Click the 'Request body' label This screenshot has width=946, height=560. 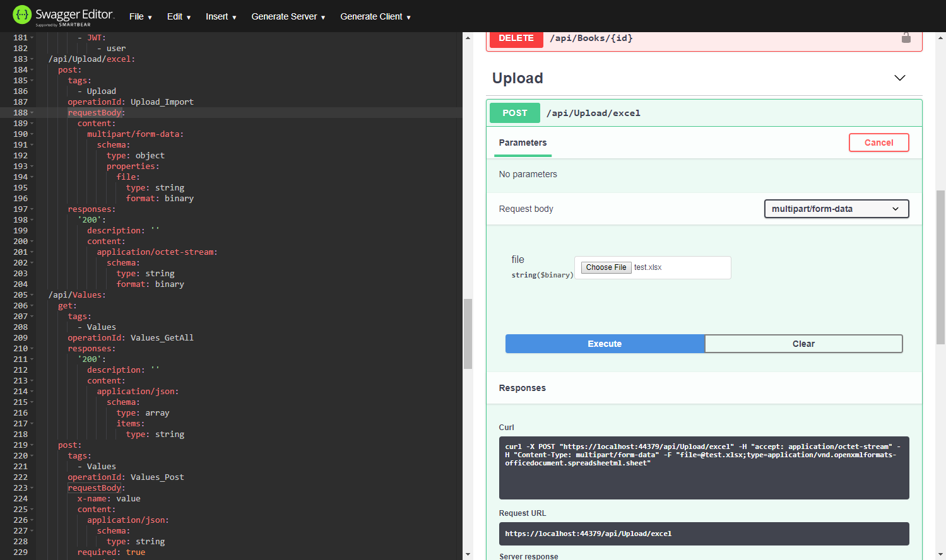[526, 209]
